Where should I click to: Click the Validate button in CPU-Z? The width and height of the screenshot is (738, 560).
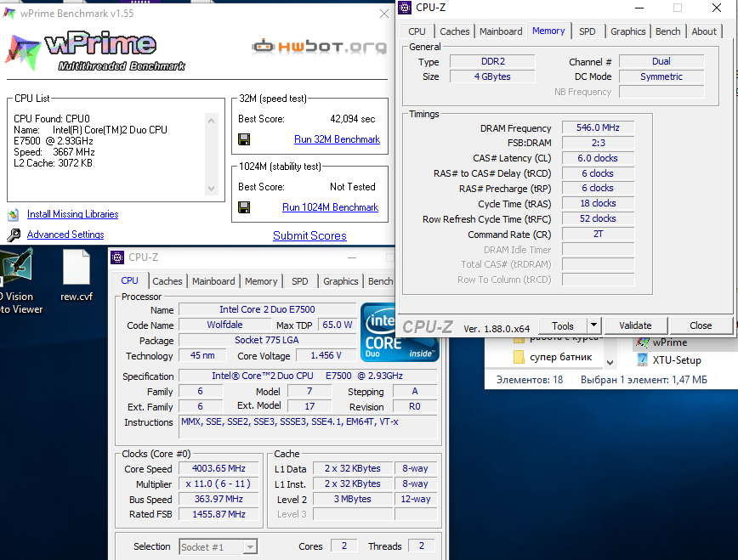coord(635,325)
